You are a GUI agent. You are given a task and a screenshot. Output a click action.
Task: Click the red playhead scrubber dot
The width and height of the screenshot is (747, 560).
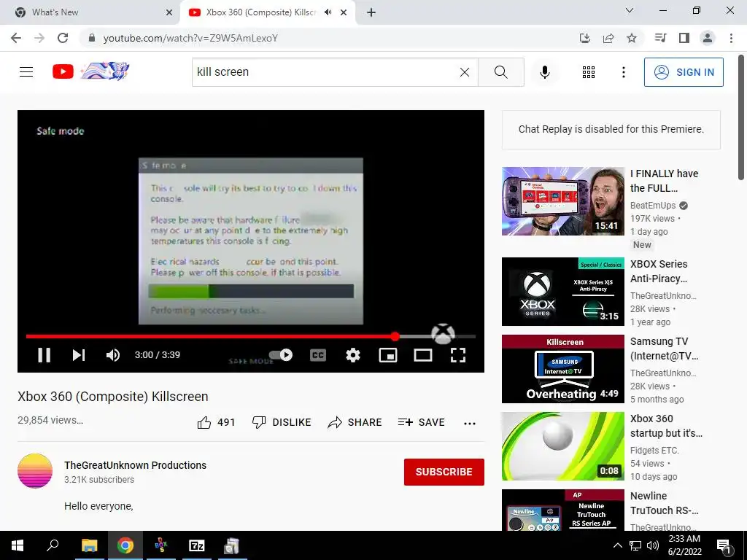(x=395, y=336)
